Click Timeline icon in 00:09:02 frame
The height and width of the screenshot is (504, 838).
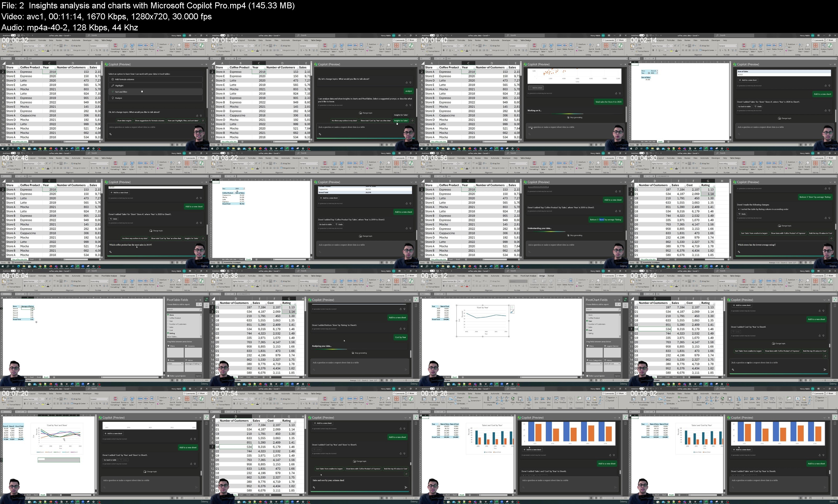[x=773, y=399]
